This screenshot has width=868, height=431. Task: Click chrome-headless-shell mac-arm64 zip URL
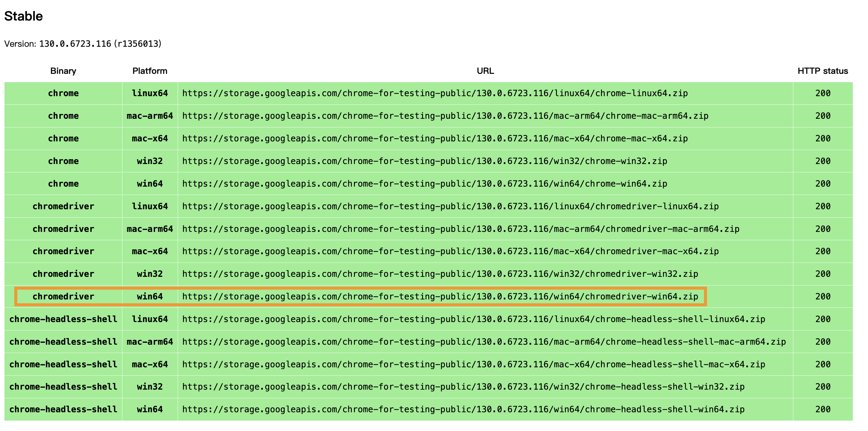click(483, 342)
